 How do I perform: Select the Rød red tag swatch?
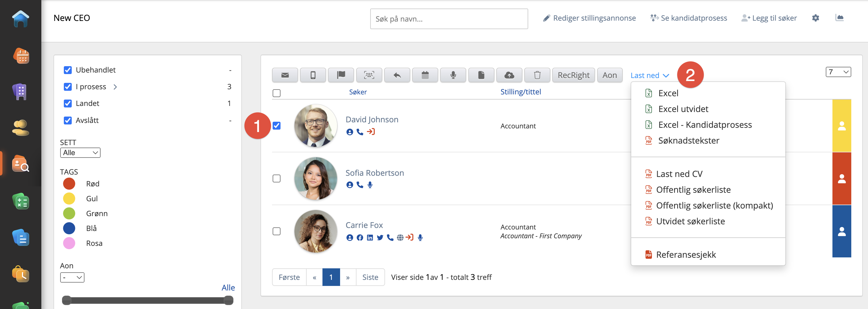[69, 184]
